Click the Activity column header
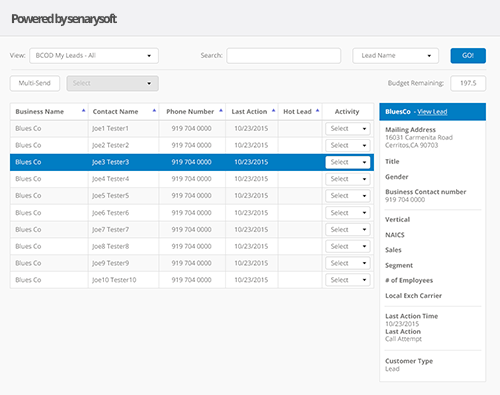Viewport: 500px width, 395px height. (347, 112)
